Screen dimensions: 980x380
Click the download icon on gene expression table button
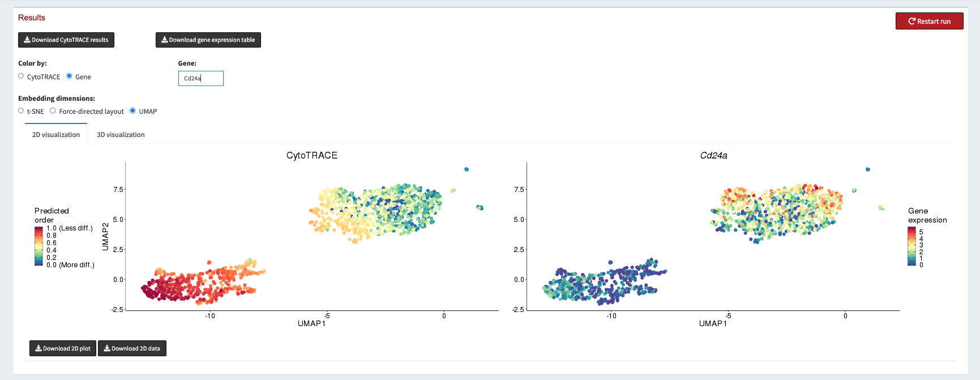point(165,40)
